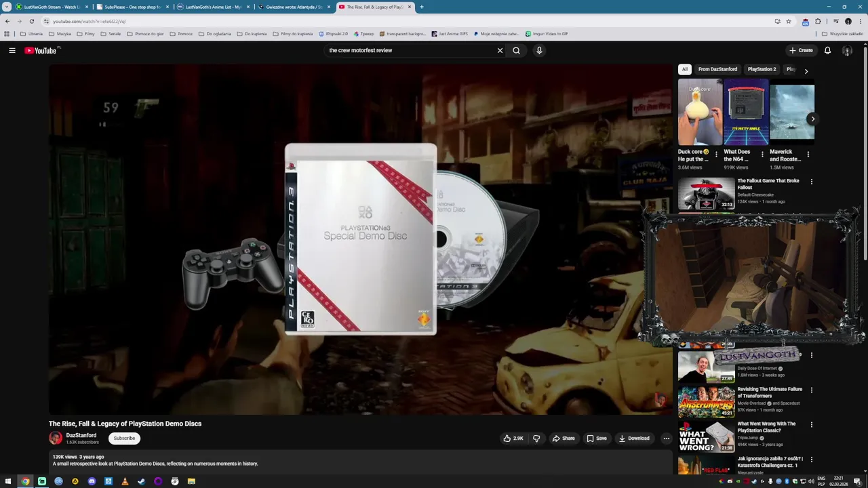Close the Rise, Fall & Legacy tab

coord(410,7)
